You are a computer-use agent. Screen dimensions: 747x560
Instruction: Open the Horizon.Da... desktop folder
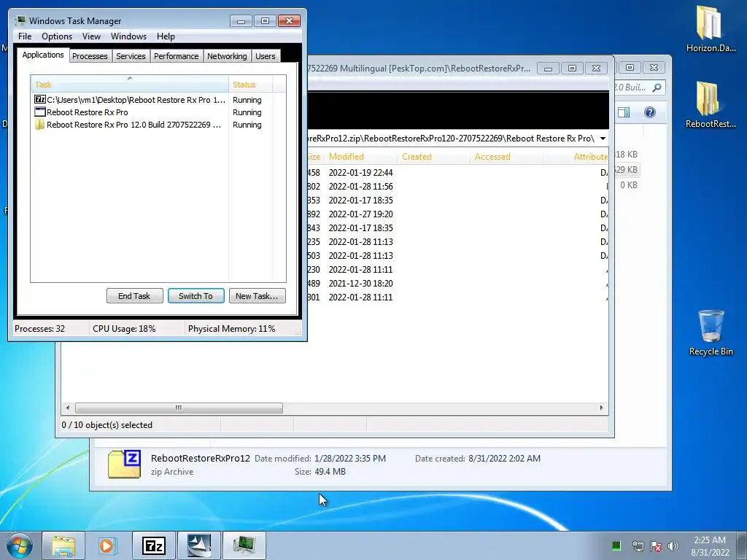[x=711, y=28]
